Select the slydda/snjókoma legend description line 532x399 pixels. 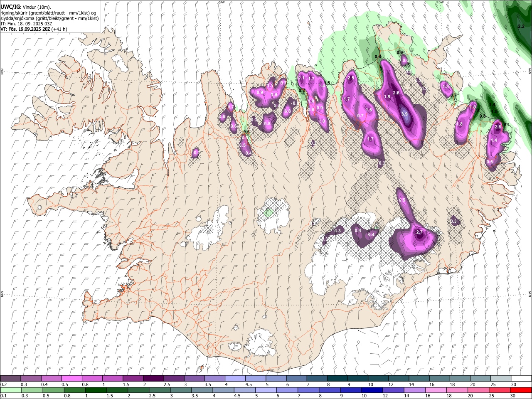[x=49, y=18]
